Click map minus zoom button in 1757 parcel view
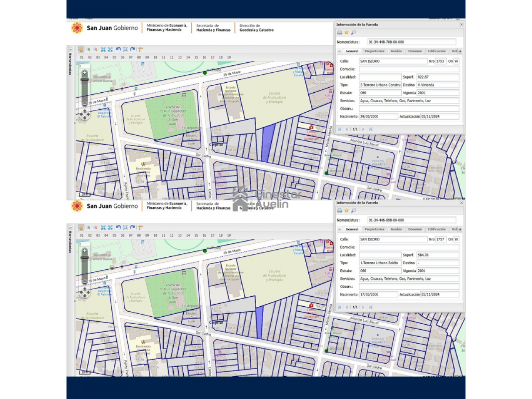The height and width of the screenshot is (399, 532). pos(85,282)
